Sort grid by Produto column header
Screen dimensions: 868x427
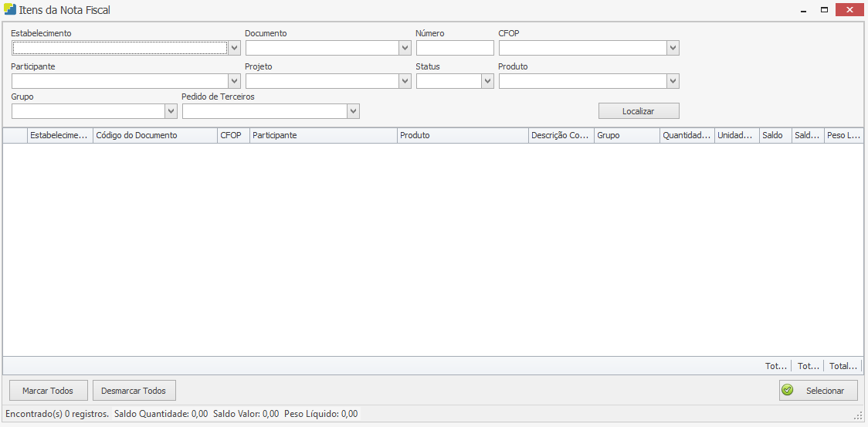pos(462,135)
